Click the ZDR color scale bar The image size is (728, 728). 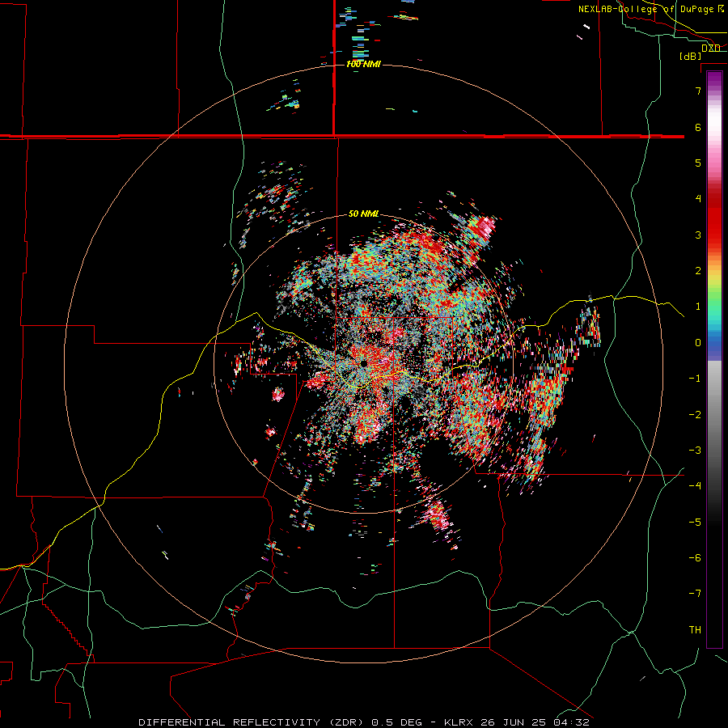(714, 359)
